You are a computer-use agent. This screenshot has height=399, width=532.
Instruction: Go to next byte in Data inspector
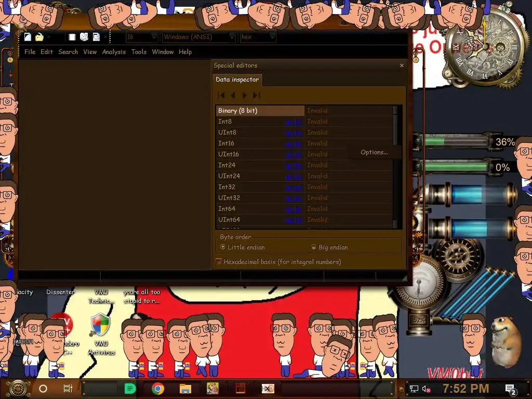tap(245, 96)
